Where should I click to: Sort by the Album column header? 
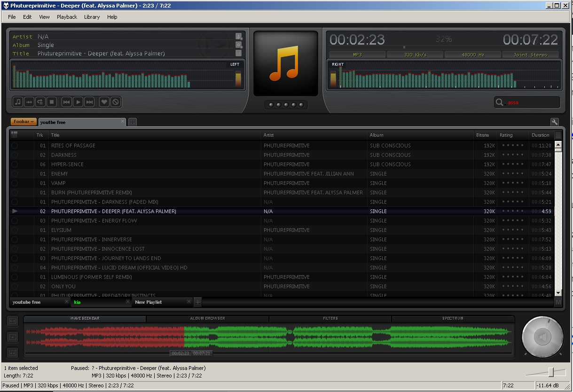point(421,135)
